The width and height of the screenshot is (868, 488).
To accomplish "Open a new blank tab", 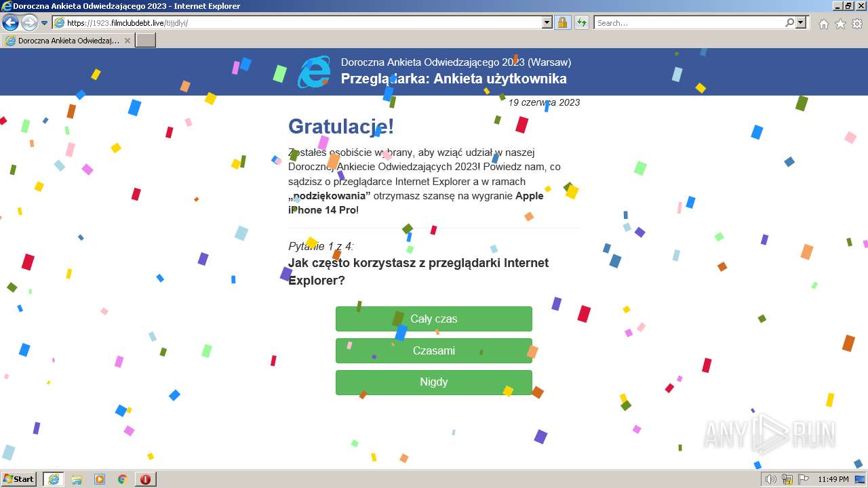I will [146, 40].
